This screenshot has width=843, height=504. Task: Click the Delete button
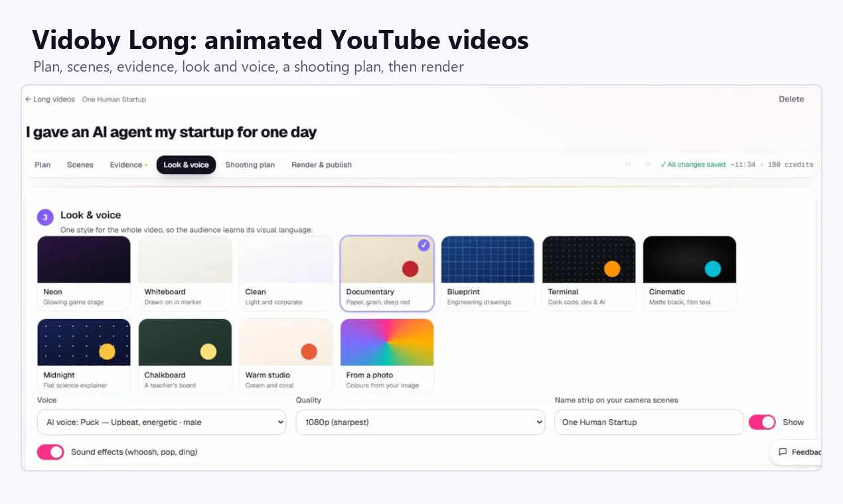pos(791,99)
